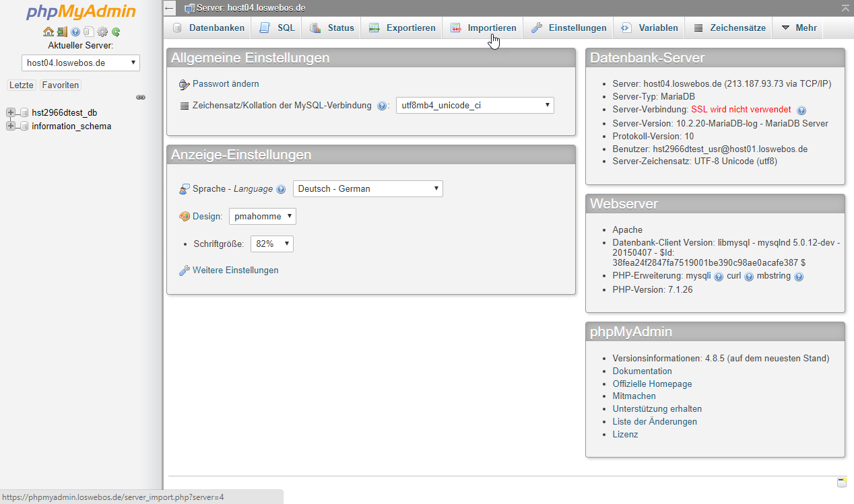
Task: Click the log out door icon
Action: point(62,32)
